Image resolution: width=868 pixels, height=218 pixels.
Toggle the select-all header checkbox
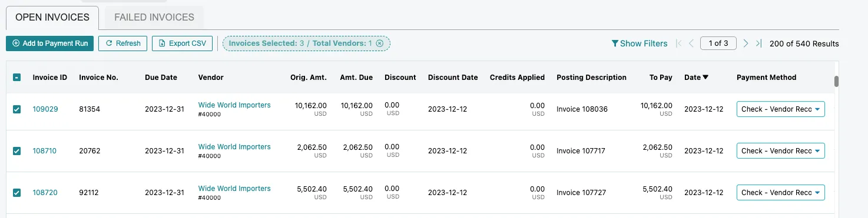pos(17,78)
